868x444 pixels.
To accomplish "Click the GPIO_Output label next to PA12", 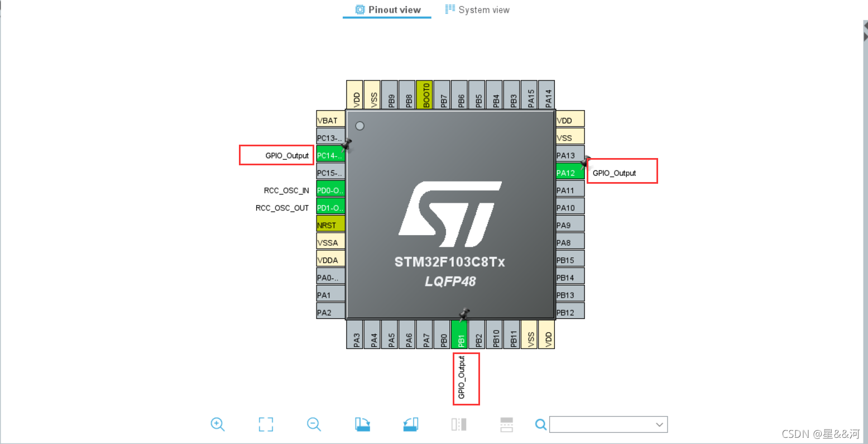I will tap(622, 173).
